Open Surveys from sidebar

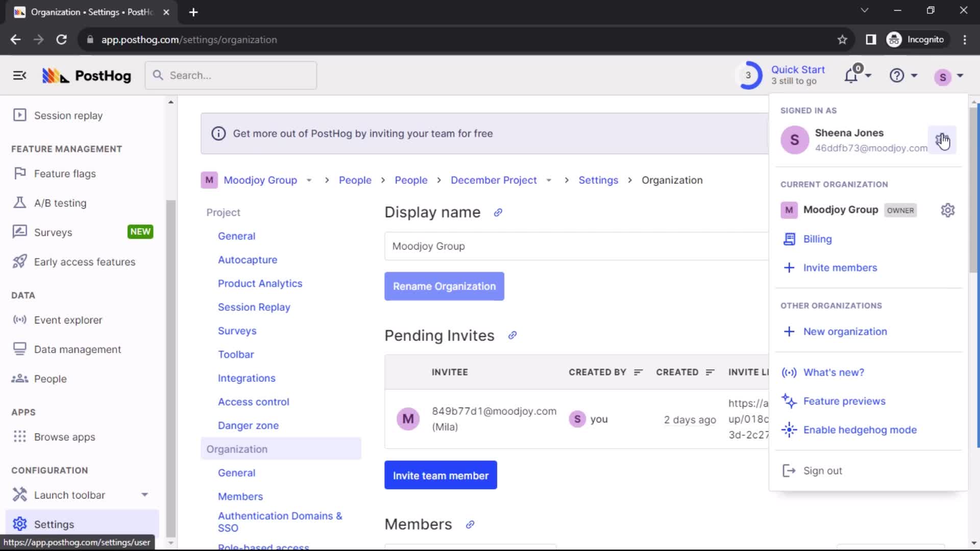tap(53, 232)
